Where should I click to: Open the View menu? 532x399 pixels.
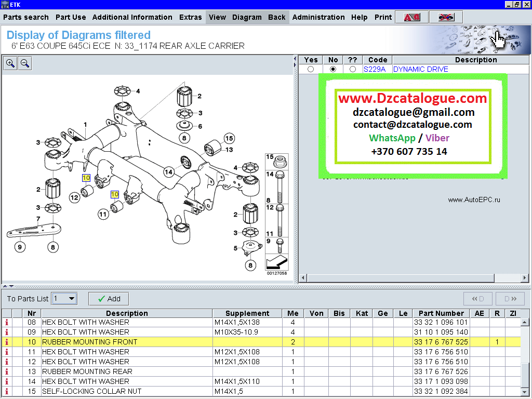217,17
